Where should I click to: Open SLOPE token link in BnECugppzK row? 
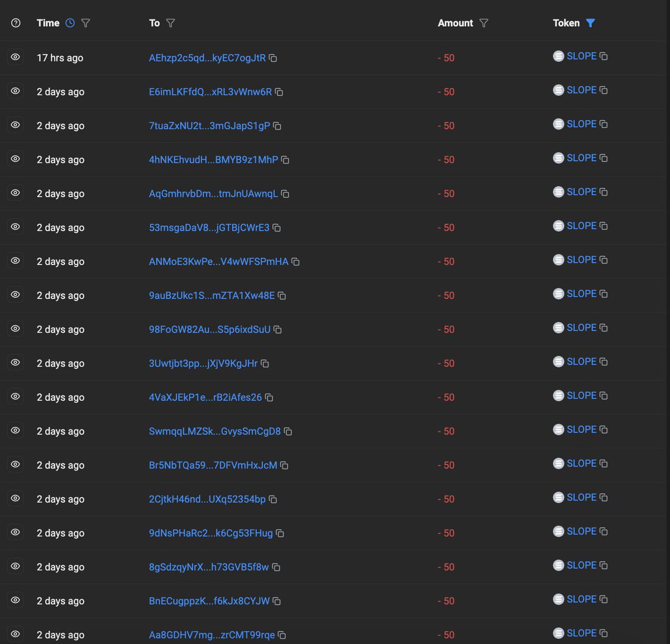pyautogui.click(x=582, y=600)
